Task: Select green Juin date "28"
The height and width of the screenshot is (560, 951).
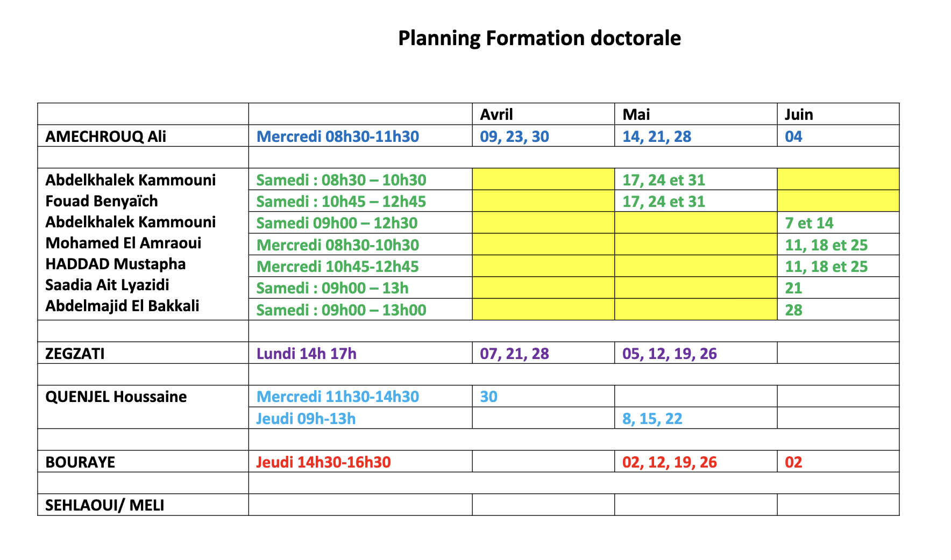Action: tap(793, 310)
